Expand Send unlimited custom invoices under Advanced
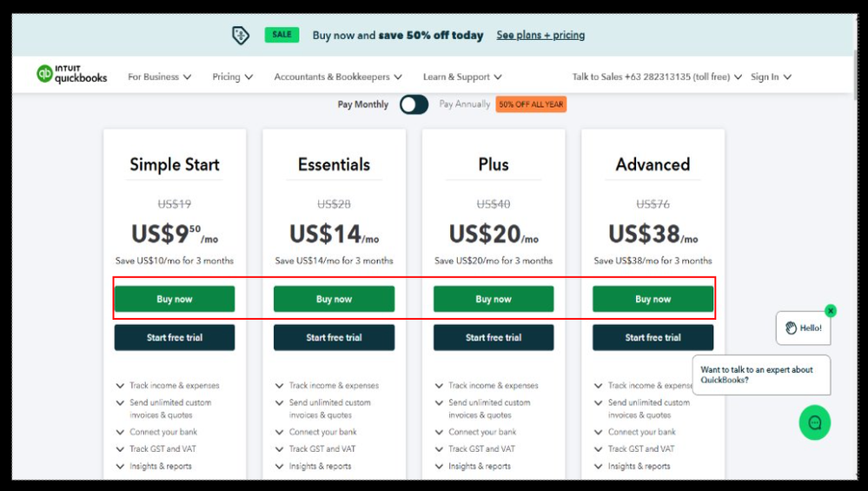868x491 pixels. point(641,408)
